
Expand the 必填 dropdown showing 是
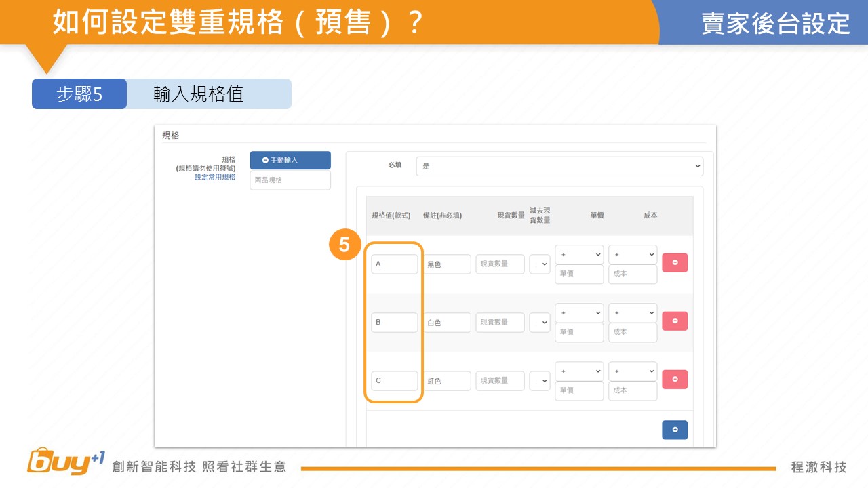(559, 166)
